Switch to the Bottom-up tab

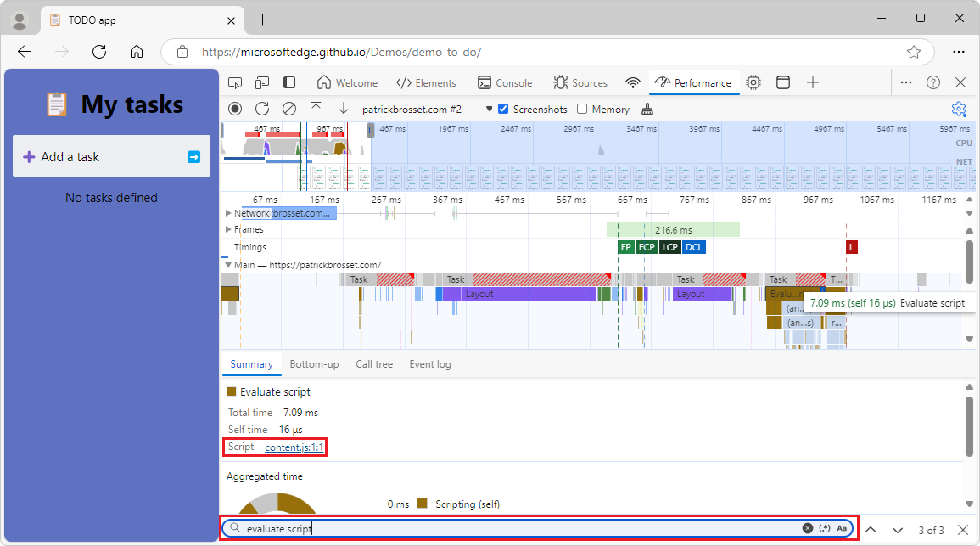pyautogui.click(x=314, y=363)
